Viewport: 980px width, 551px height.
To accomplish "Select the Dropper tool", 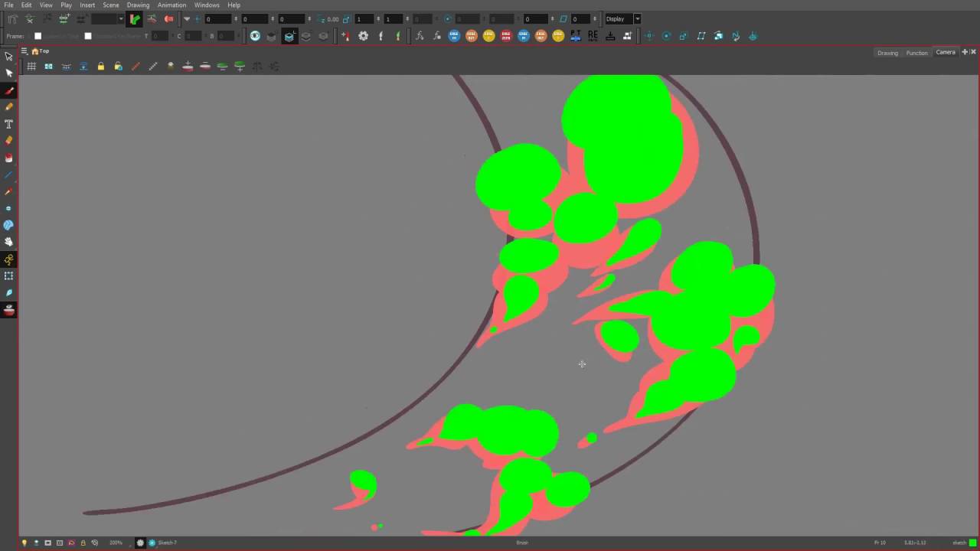I will (9, 191).
